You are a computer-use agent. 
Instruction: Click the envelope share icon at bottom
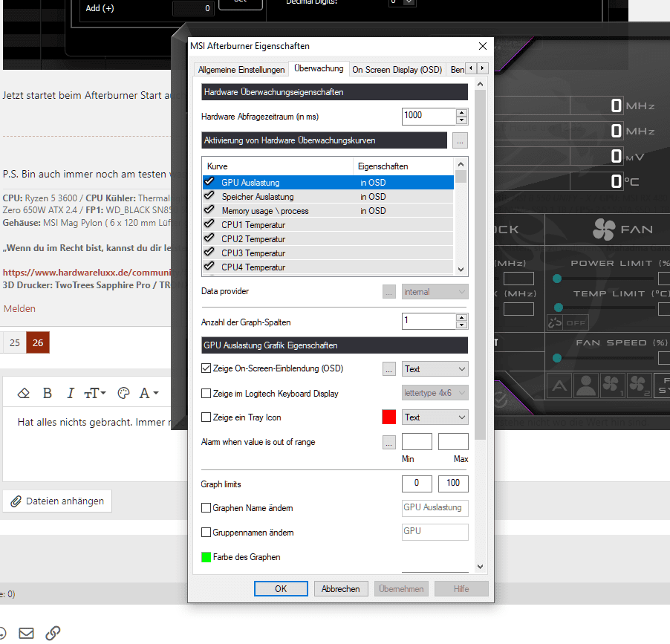[26, 633]
